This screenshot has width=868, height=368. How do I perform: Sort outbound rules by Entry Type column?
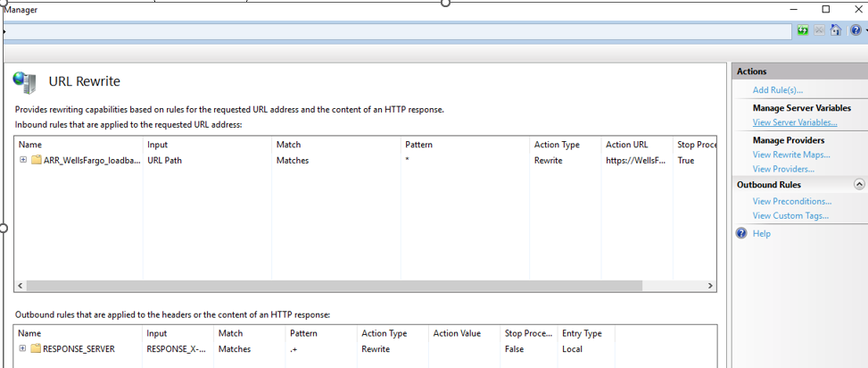[x=586, y=334]
